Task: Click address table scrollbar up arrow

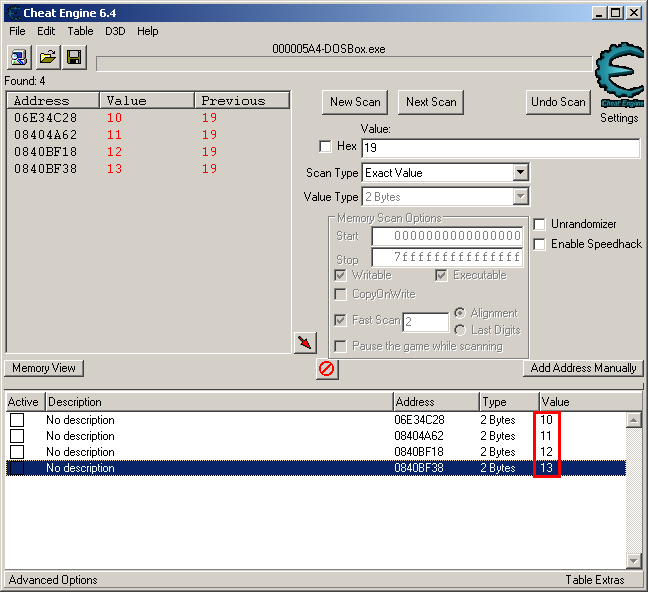Action: (x=634, y=421)
